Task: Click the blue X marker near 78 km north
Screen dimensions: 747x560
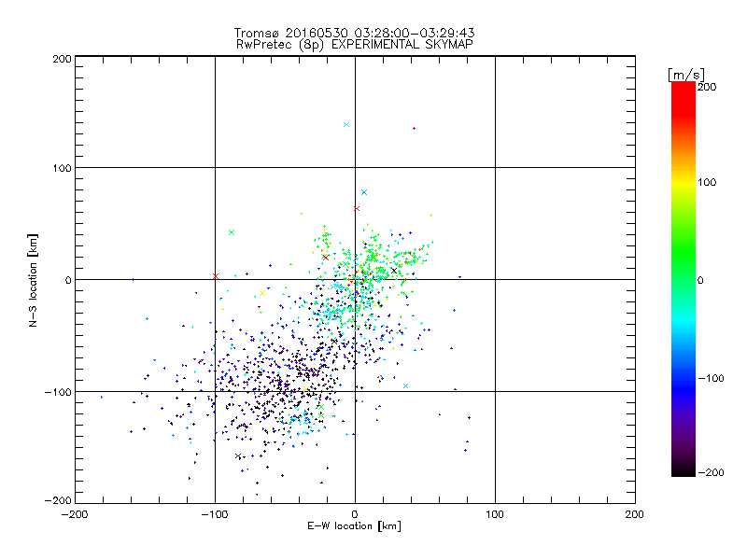Action: [364, 192]
